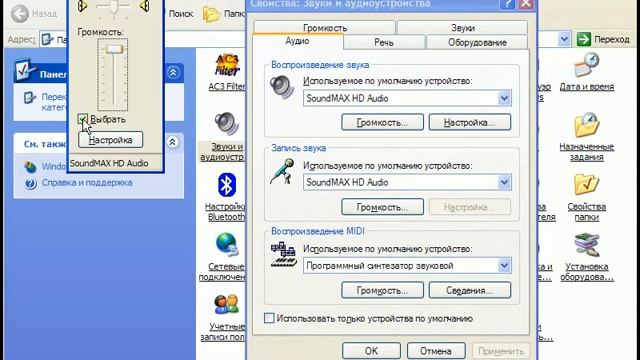640x360 pixels.
Task: Open the Network Connections globe icon
Action: tap(227, 245)
